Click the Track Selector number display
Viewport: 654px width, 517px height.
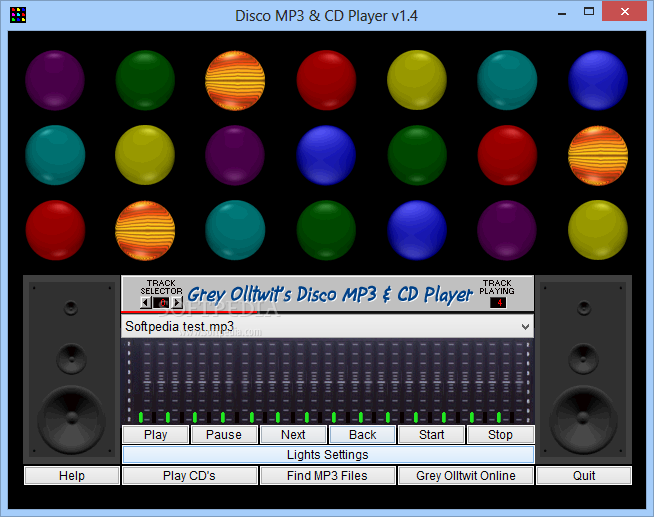[x=161, y=302]
